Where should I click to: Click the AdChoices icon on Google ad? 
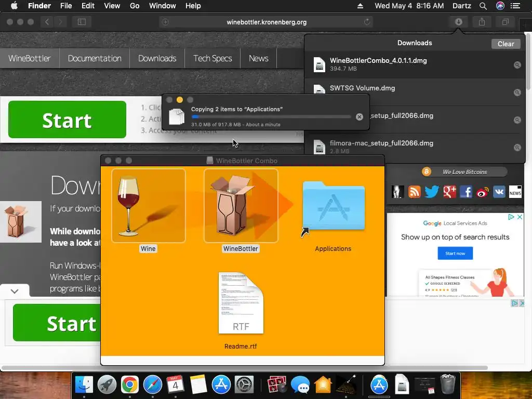coord(511,217)
